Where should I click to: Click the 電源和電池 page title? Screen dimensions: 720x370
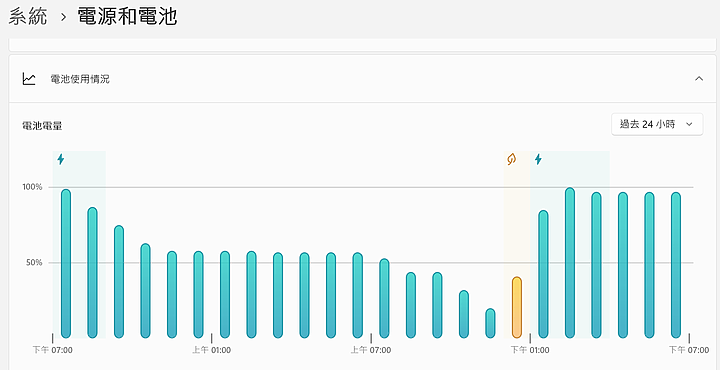coord(127,17)
